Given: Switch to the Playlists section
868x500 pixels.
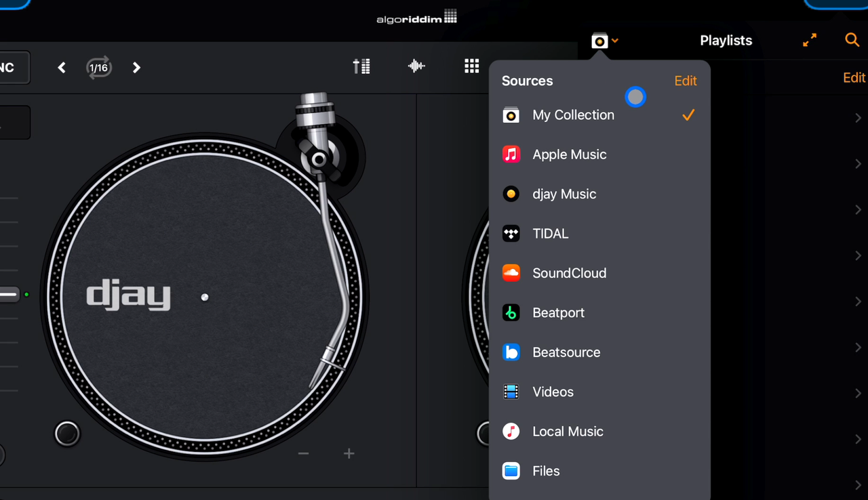Looking at the screenshot, I should (726, 40).
